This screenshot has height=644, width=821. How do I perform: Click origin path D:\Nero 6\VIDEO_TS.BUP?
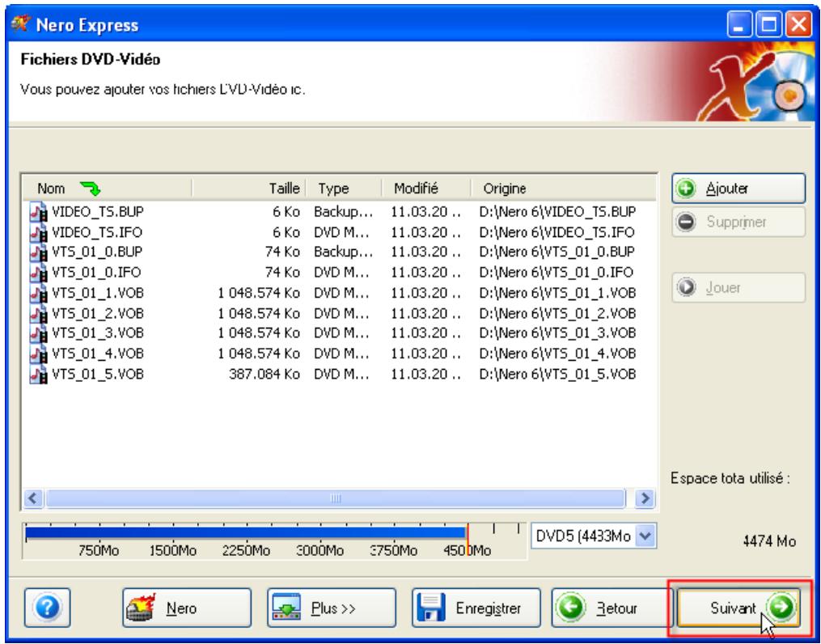tap(557, 212)
